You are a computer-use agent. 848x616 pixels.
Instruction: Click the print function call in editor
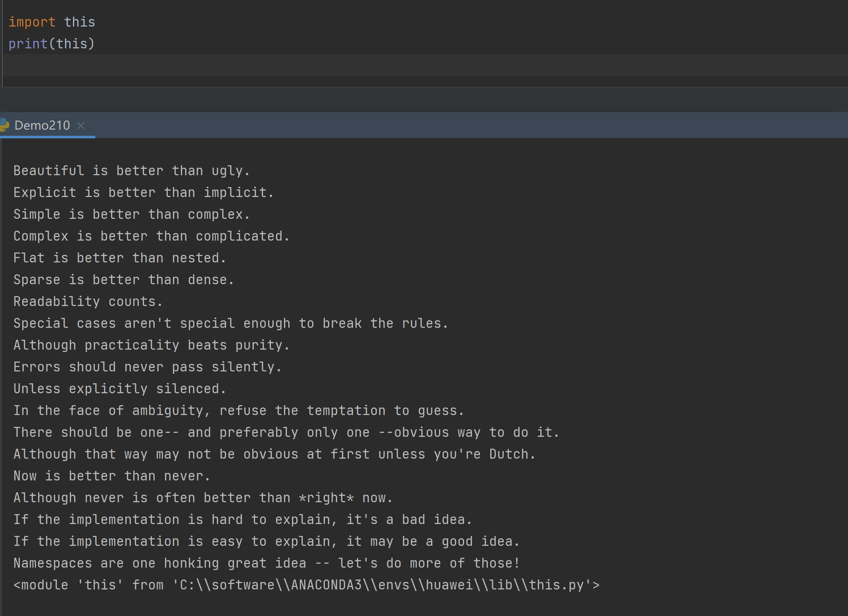pos(28,44)
